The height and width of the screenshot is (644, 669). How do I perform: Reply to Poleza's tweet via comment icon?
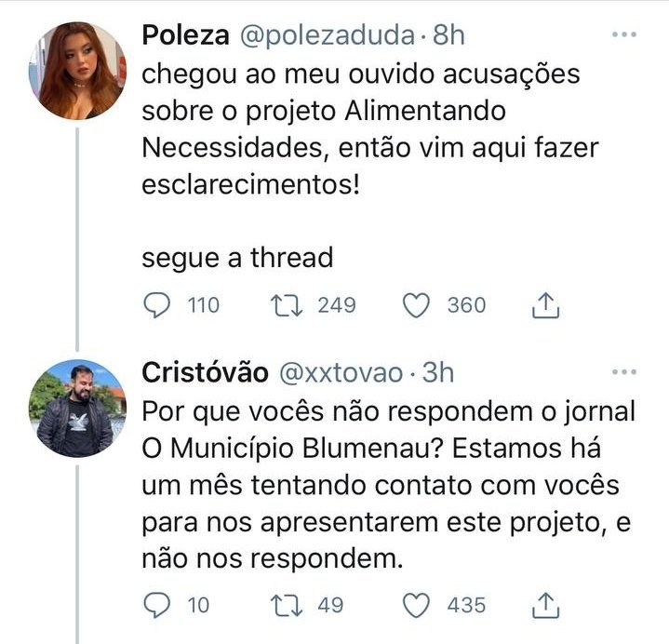157,305
